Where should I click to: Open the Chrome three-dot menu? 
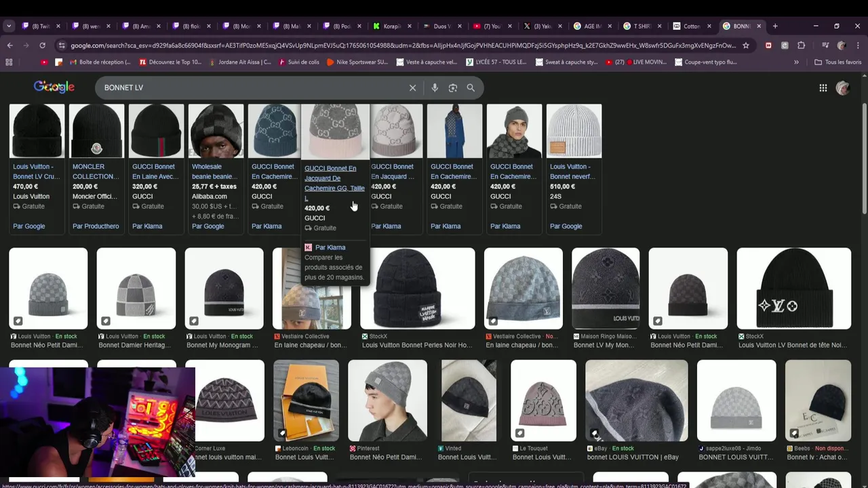point(858,45)
